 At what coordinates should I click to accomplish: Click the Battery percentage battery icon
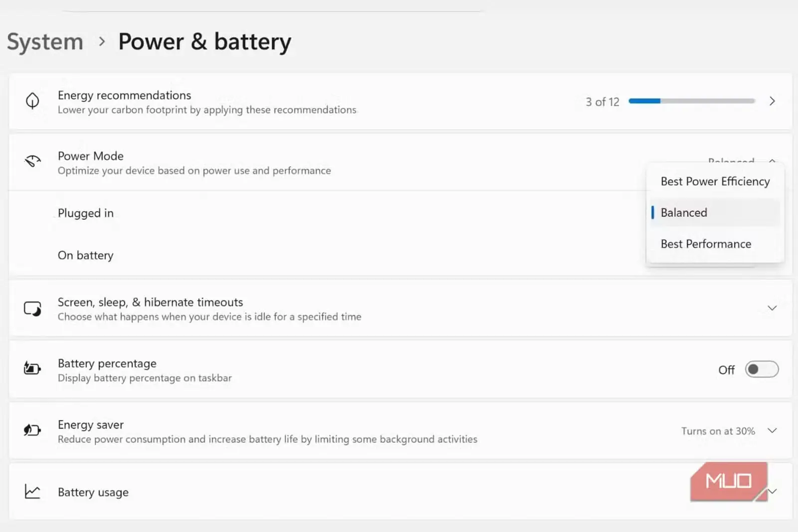(32, 369)
